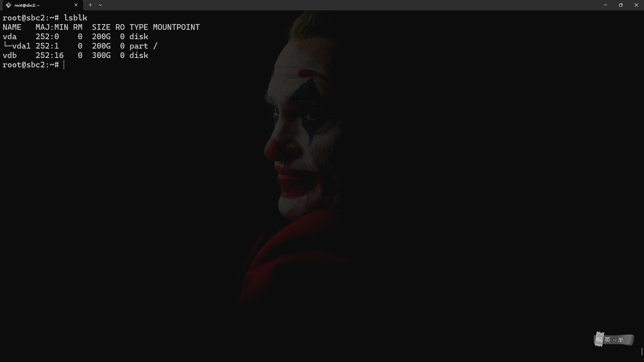
Task: Click the NAME column header
Action: pos(12,27)
